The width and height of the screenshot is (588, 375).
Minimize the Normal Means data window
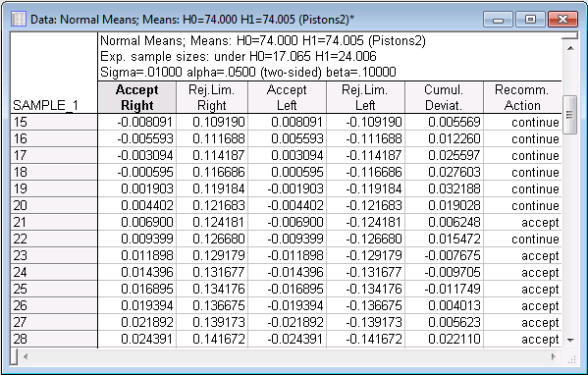click(x=499, y=20)
